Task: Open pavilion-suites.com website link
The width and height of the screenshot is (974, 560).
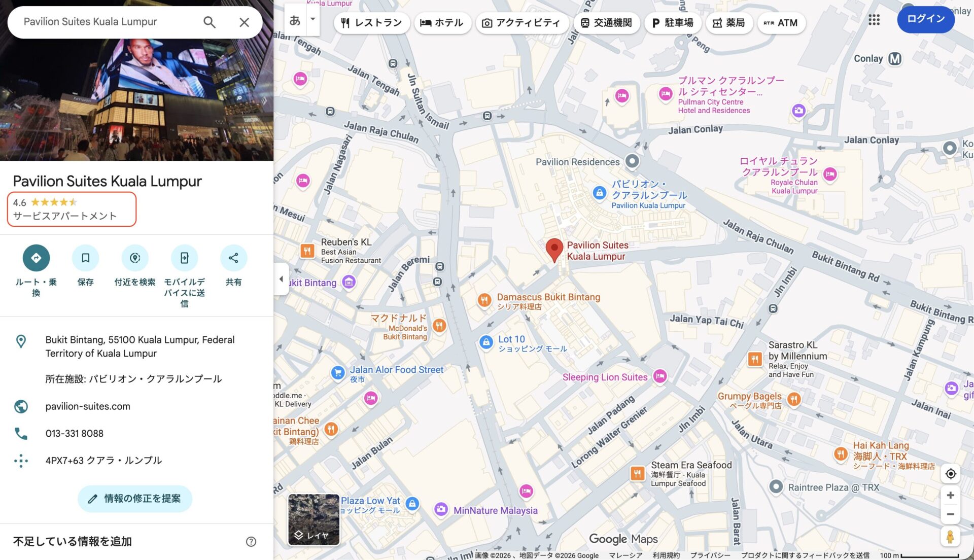Action: click(x=88, y=406)
